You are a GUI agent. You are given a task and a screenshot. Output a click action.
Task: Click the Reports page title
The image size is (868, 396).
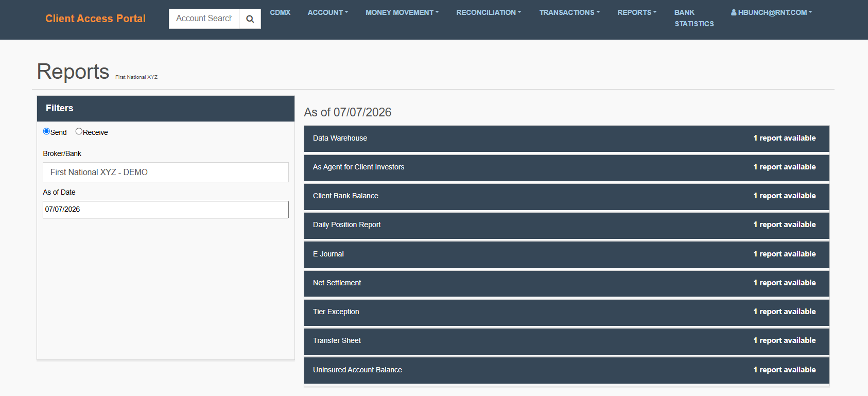73,72
